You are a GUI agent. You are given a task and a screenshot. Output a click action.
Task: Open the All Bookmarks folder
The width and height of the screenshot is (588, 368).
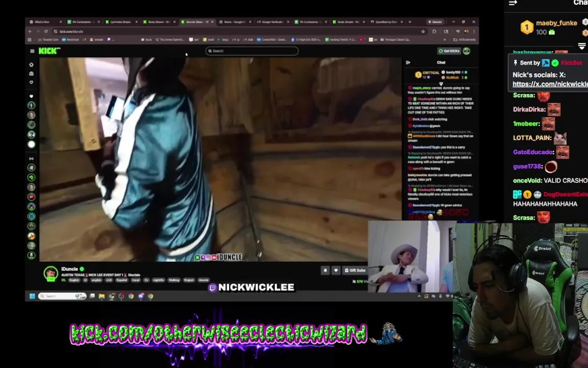[x=464, y=39]
